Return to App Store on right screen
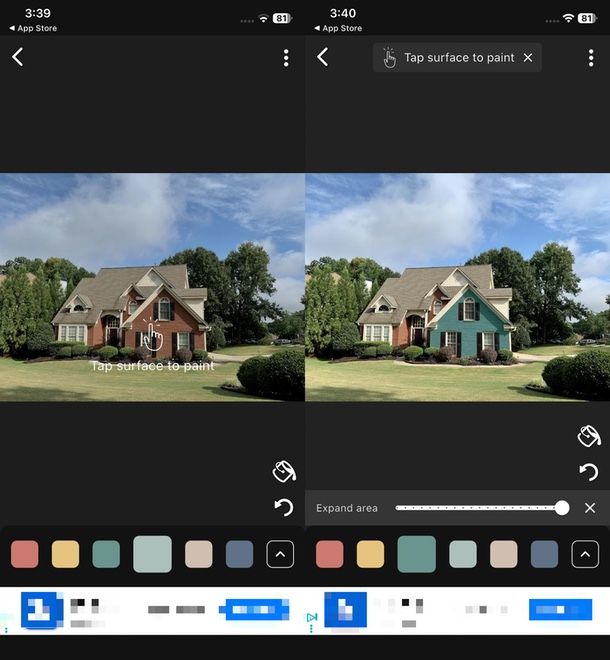The height and width of the screenshot is (660, 610). (338, 28)
